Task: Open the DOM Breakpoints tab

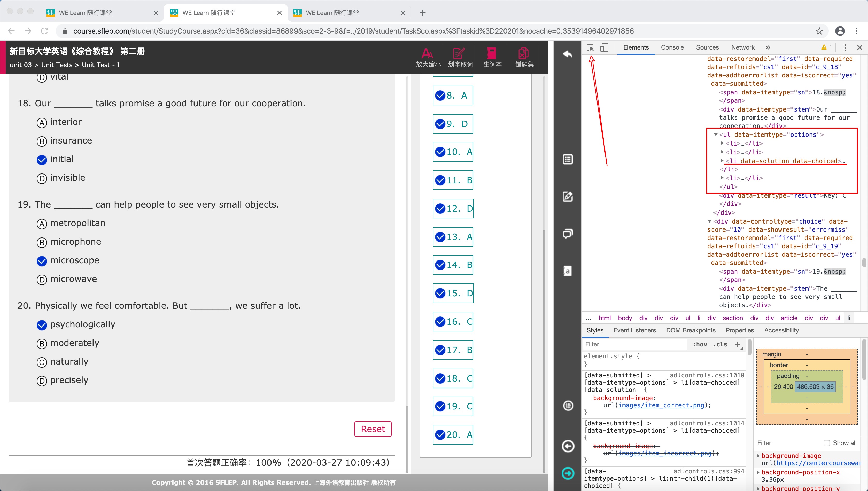Action: (x=691, y=330)
